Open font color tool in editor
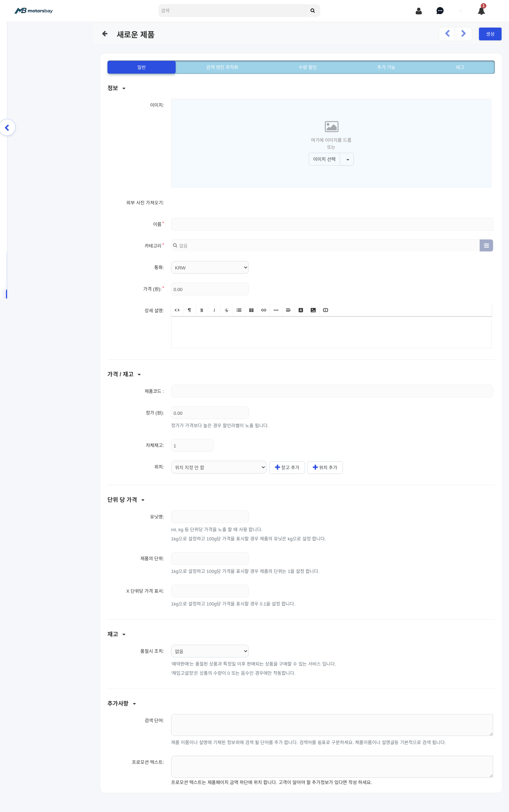Image resolution: width=509 pixels, height=812 pixels. (x=301, y=310)
